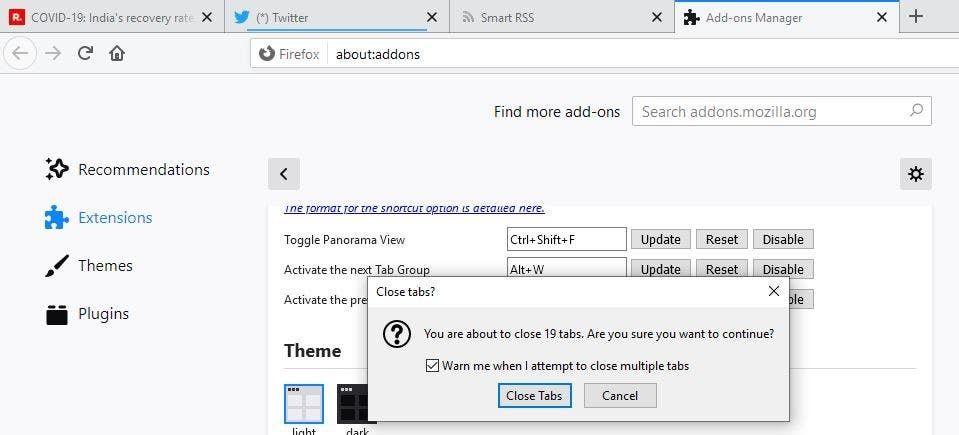Image resolution: width=959 pixels, height=435 pixels.
Task: Close the COVID-19 tab
Action: [x=207, y=18]
